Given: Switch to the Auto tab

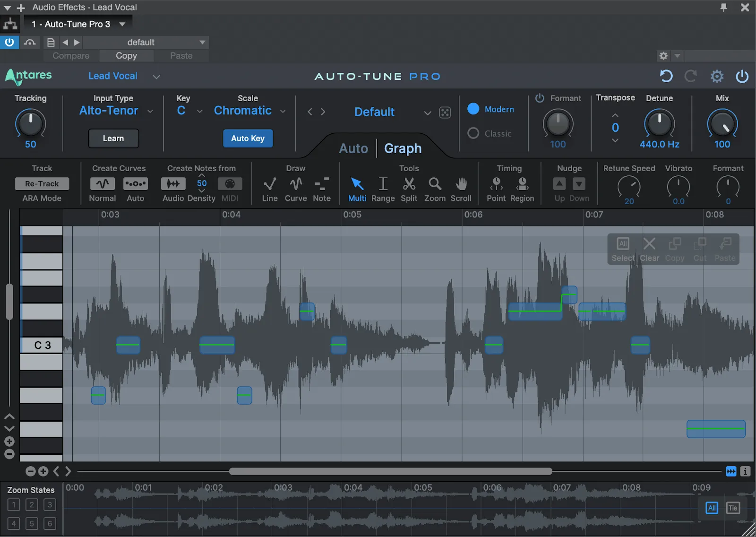Looking at the screenshot, I should coord(353,148).
